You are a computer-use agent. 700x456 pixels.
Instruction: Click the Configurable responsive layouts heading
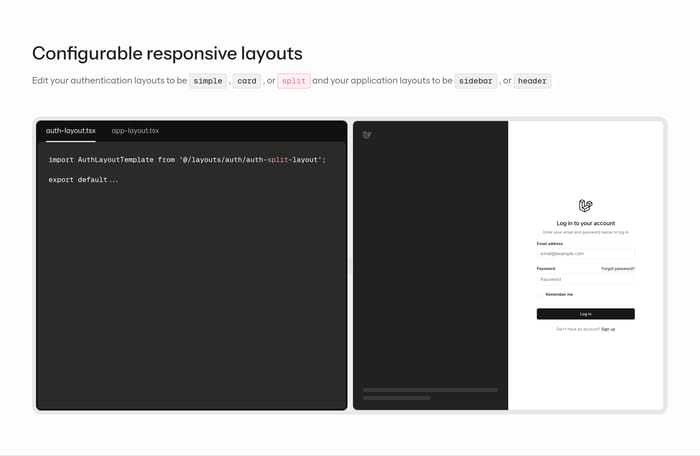167,53
